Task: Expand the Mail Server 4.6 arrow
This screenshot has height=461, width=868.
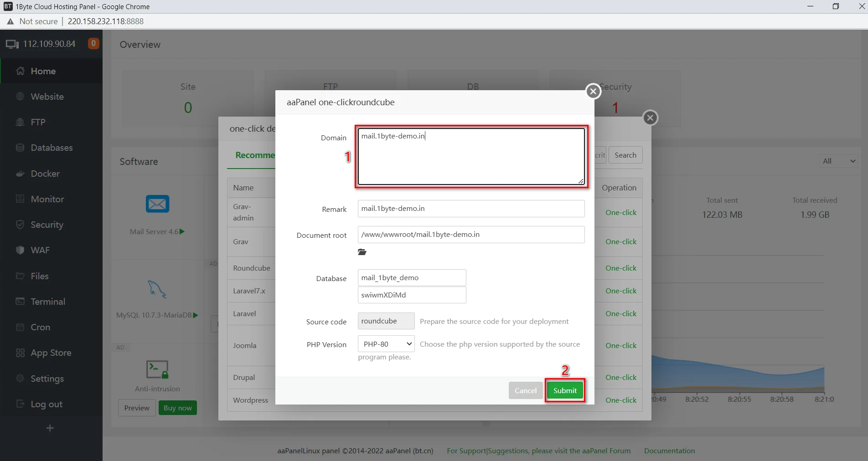Action: [182, 231]
